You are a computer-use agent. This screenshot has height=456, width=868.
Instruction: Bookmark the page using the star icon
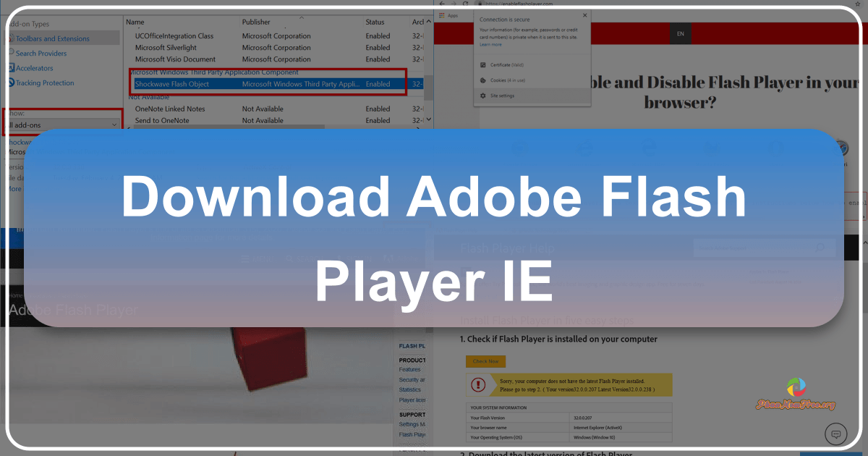coord(858,4)
